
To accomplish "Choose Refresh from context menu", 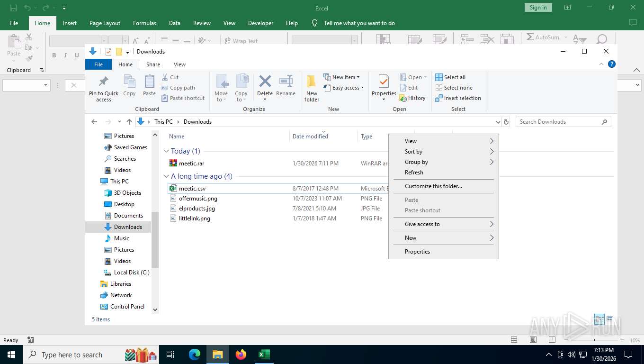I will [444, 173].
